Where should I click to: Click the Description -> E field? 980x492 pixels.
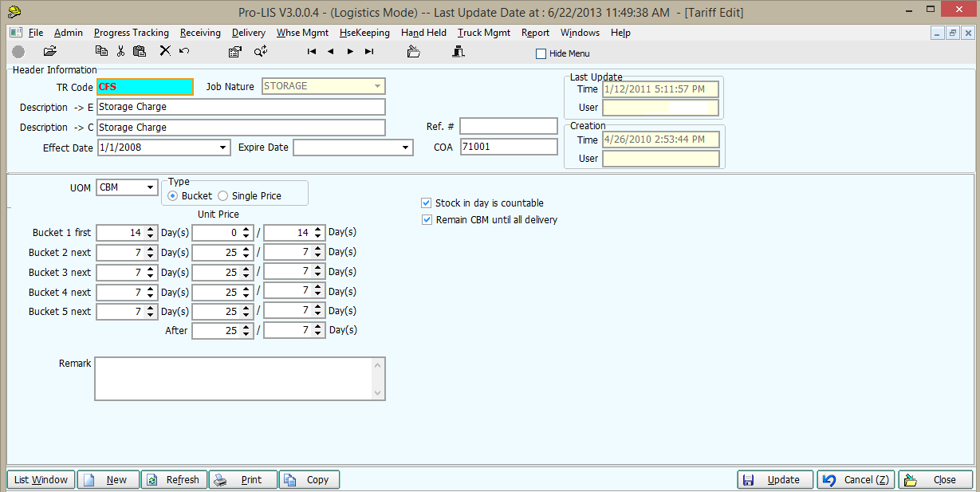pos(241,107)
